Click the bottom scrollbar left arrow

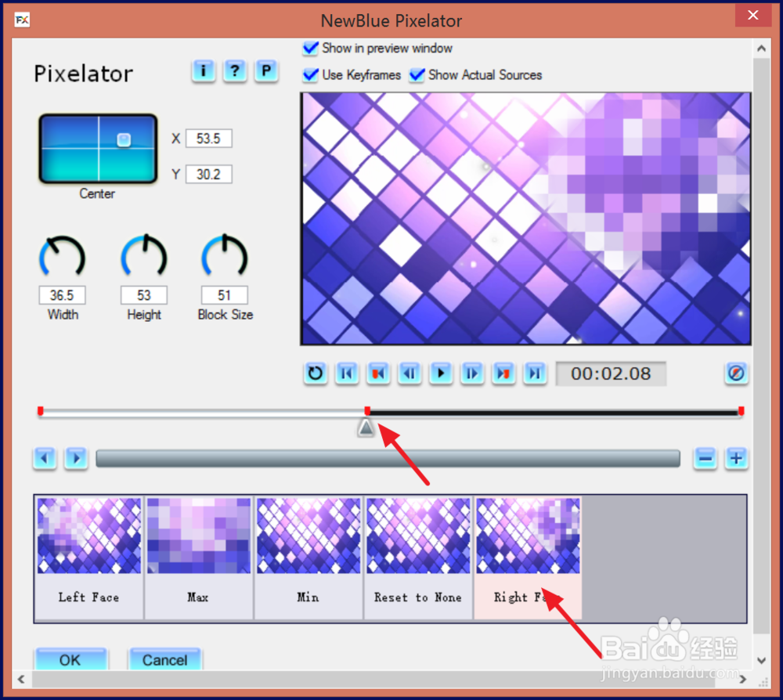pos(21,679)
